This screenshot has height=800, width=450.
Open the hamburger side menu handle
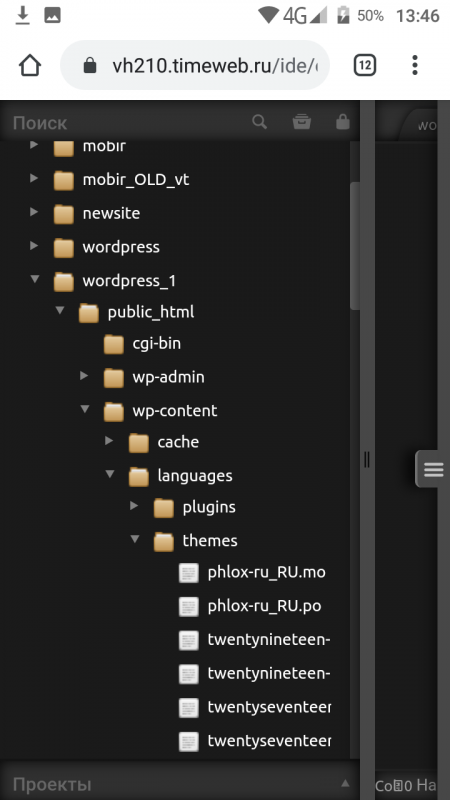(x=433, y=469)
